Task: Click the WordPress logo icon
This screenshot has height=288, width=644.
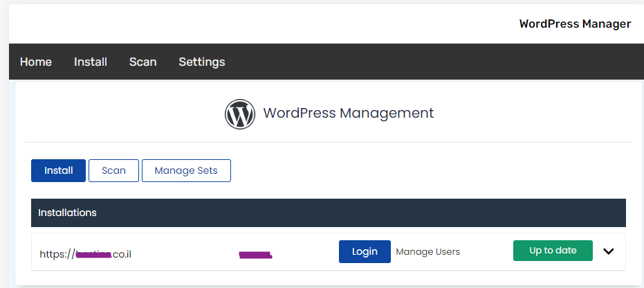Action: coord(240,114)
